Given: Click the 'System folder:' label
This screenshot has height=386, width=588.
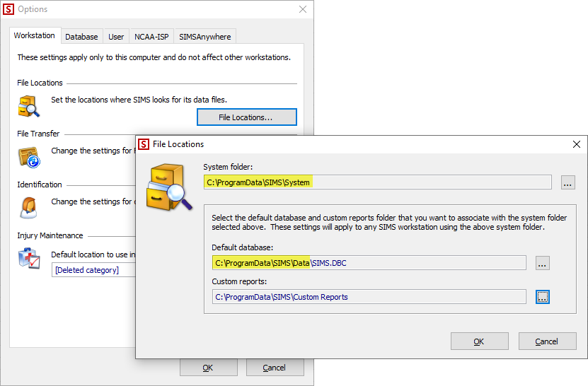Looking at the screenshot, I should click(x=228, y=167).
